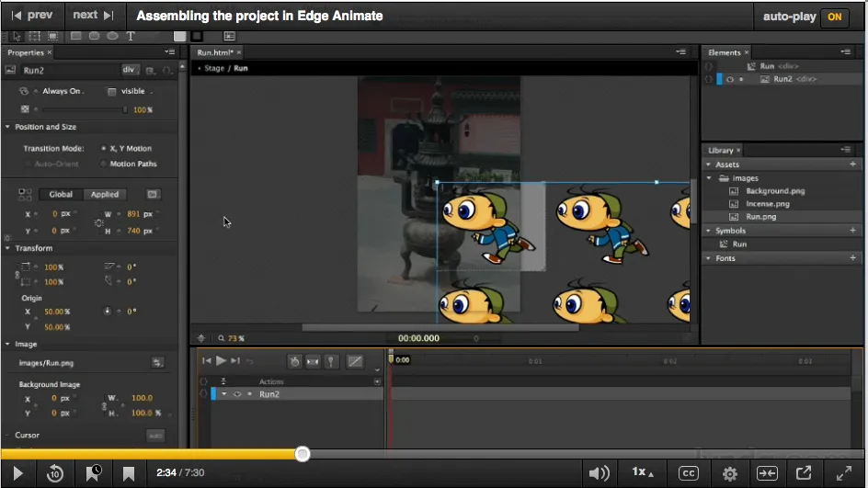The image size is (868, 488).
Task: Toggle Auto-Transition mode icon
Action: (x=313, y=361)
